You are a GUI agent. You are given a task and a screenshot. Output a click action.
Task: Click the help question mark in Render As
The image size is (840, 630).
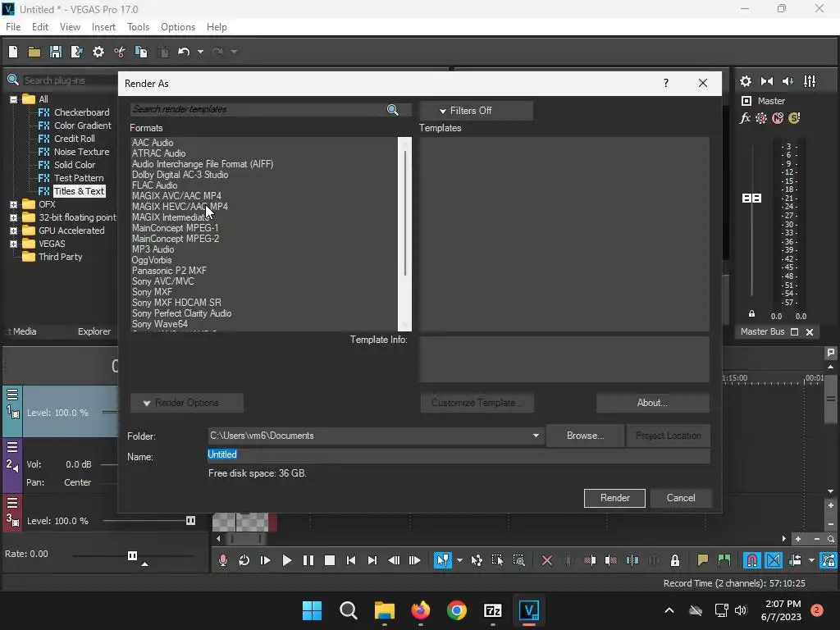pyautogui.click(x=666, y=83)
